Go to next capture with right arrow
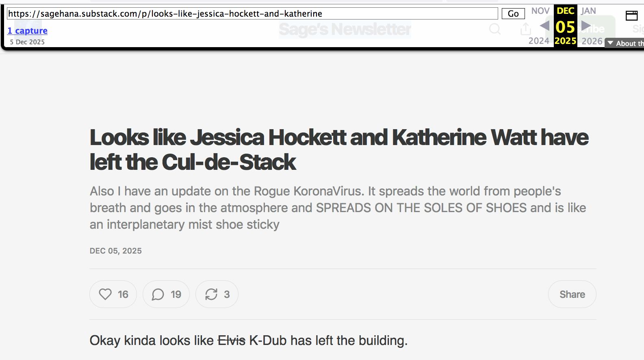The image size is (644, 360). 586,26
